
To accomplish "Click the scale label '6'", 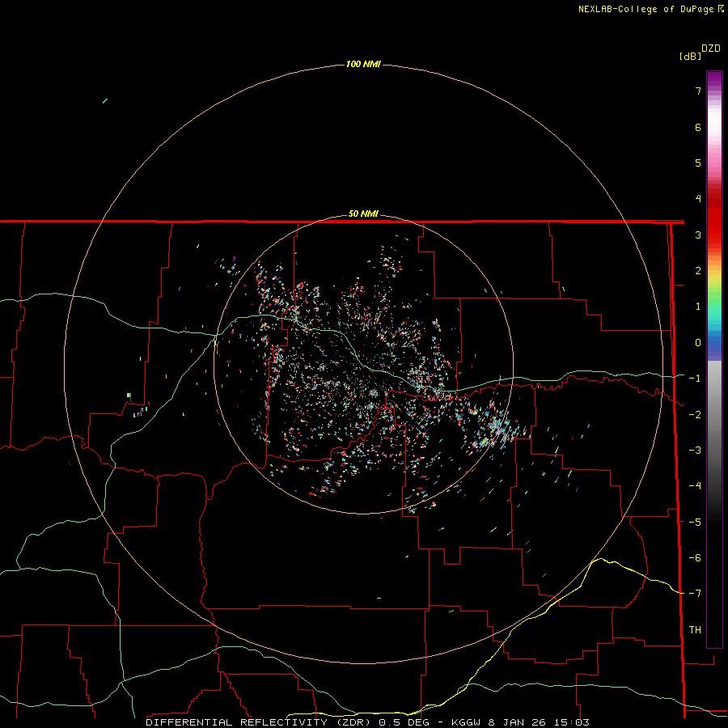I will 698,127.
